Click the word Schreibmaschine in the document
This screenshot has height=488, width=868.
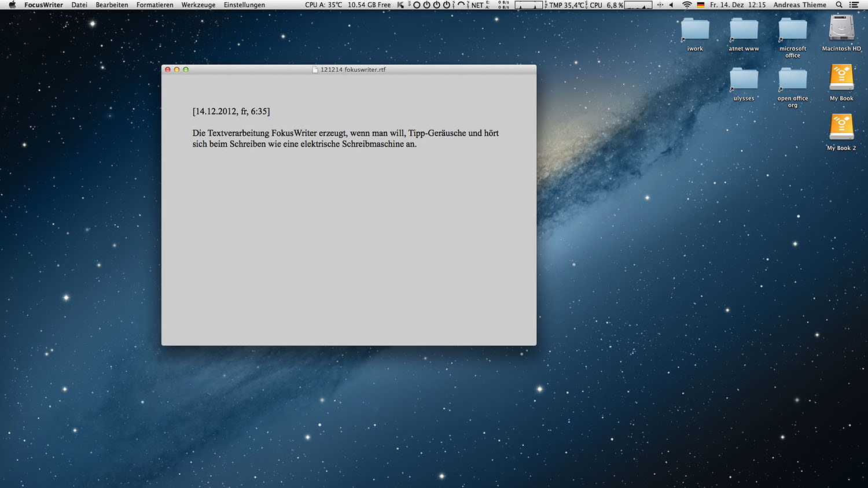373,144
